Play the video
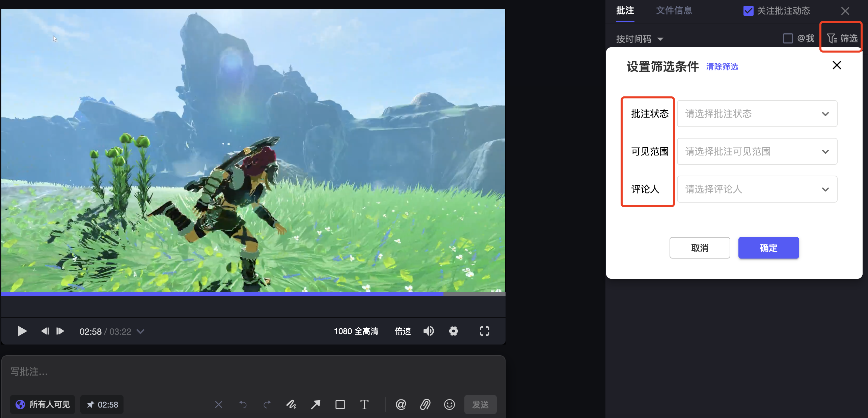868x418 pixels. pyautogui.click(x=22, y=331)
